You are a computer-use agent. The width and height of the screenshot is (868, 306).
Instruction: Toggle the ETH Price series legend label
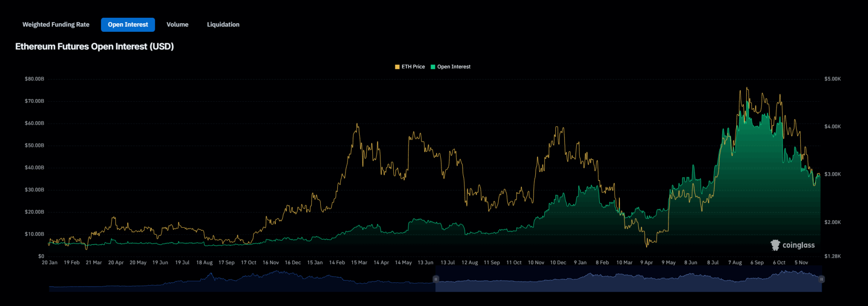[x=413, y=67]
